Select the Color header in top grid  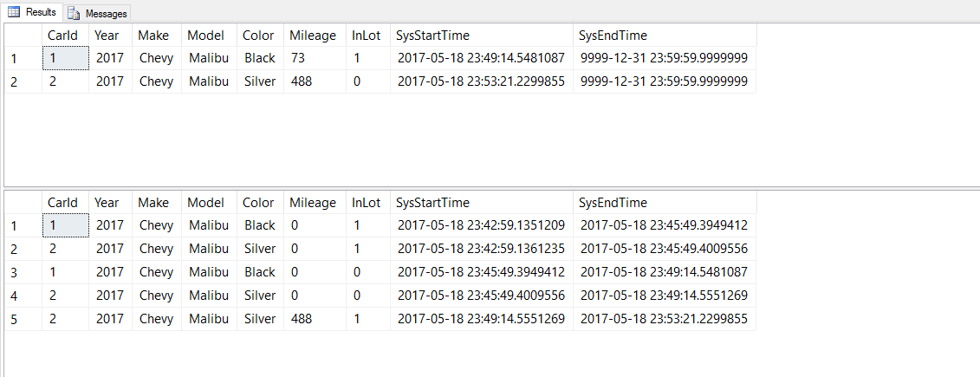258,36
